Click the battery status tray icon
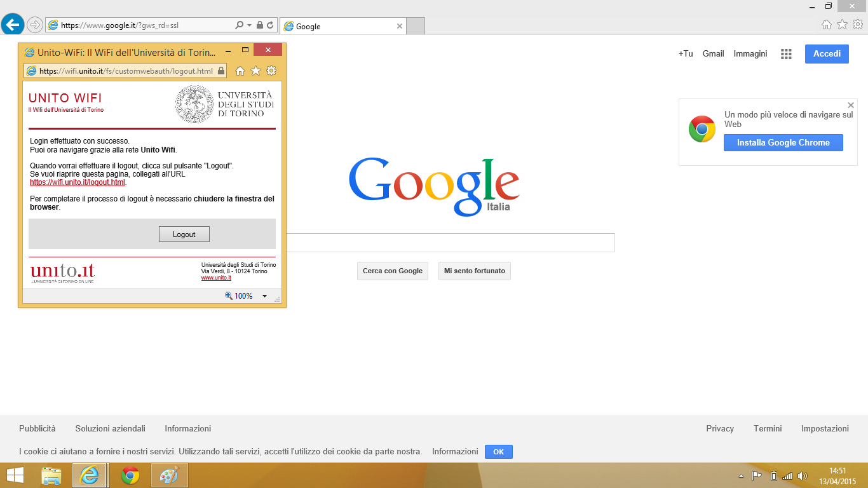Screen dimensions: 868x488 [x=773, y=476]
